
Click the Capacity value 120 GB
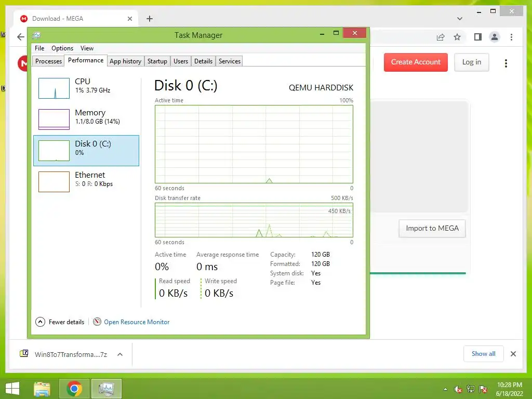(320, 255)
